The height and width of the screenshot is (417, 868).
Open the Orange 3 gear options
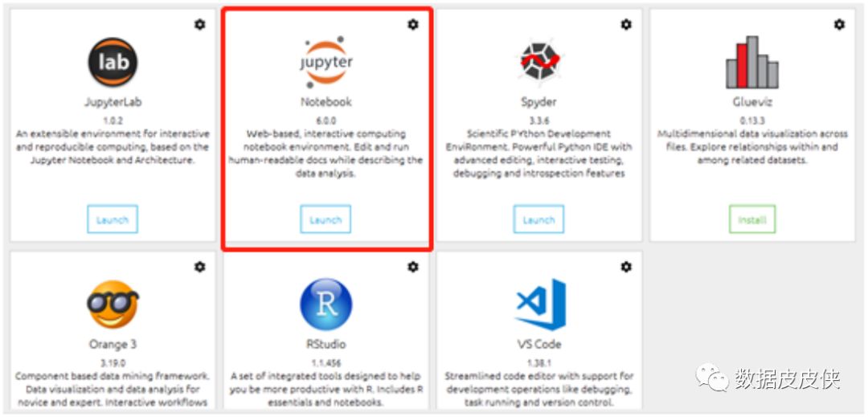200,267
